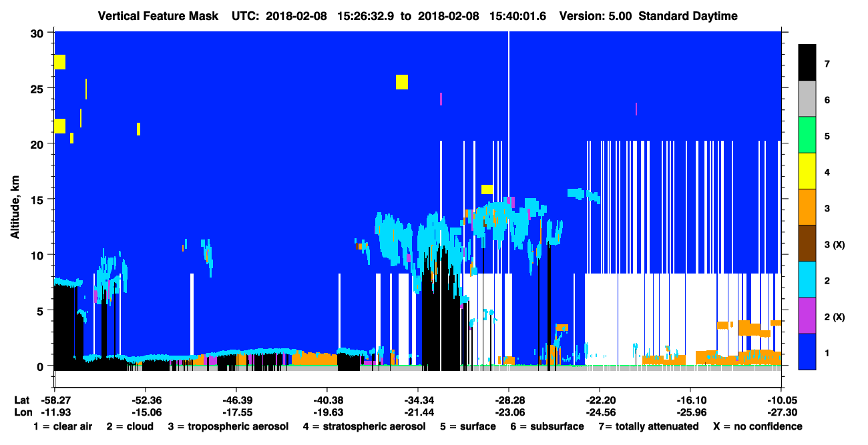
Task: Click the black color swatch labeled 7
Action: [807, 63]
